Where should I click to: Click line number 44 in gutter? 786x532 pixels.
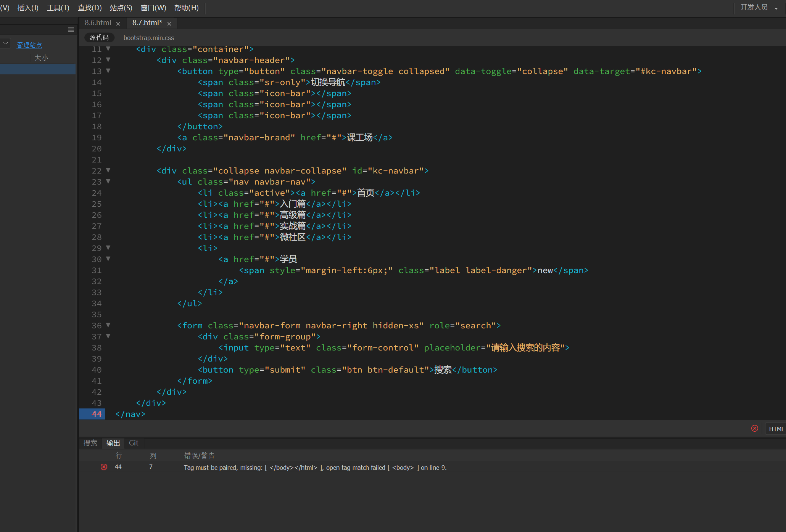pos(97,414)
